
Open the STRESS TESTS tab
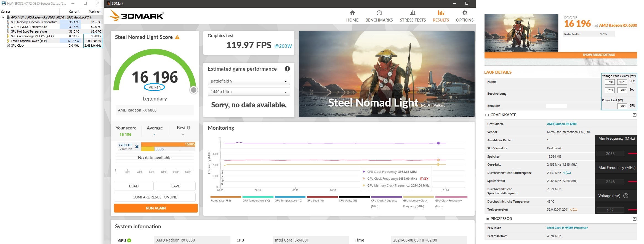pyautogui.click(x=413, y=16)
